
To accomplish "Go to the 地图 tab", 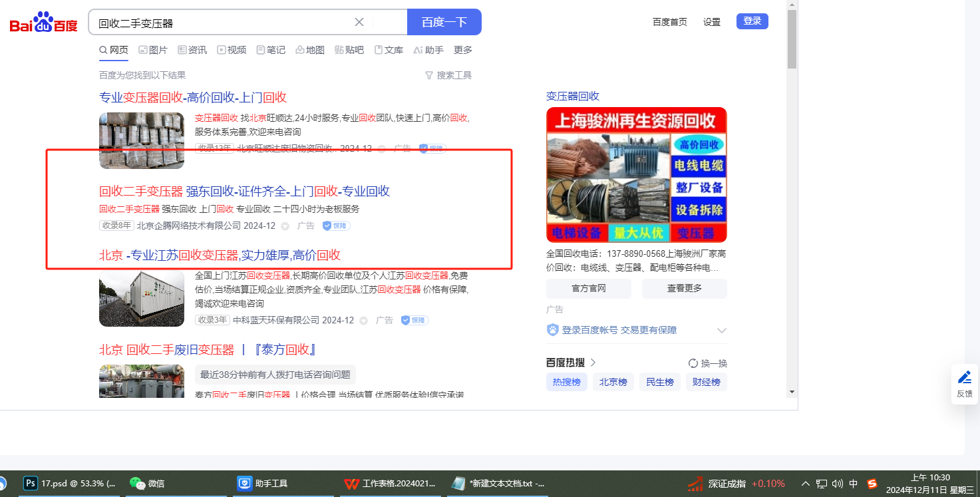I will pyautogui.click(x=310, y=50).
